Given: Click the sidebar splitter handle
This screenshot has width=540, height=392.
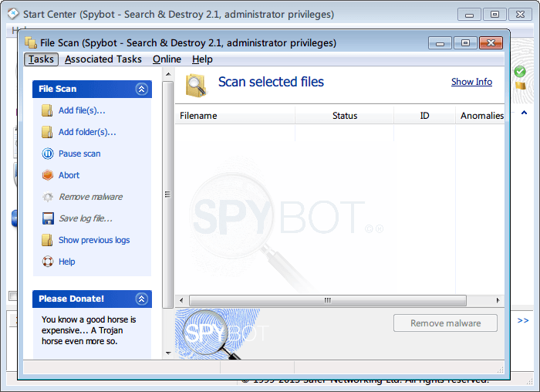Looking at the screenshot, I should 167,194.
